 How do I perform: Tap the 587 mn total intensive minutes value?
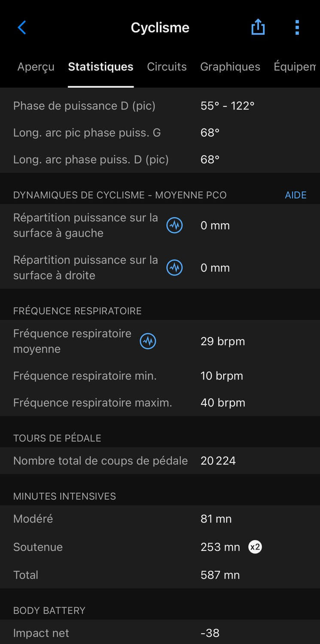pos(220,575)
